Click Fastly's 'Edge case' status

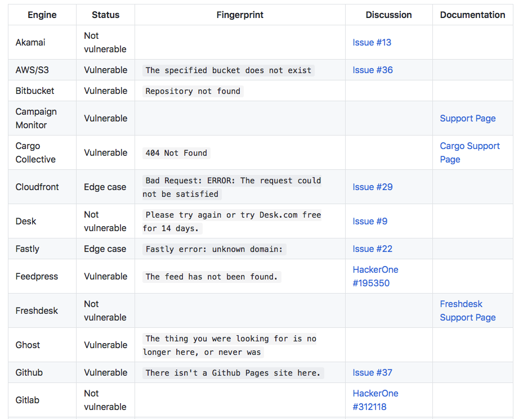105,249
